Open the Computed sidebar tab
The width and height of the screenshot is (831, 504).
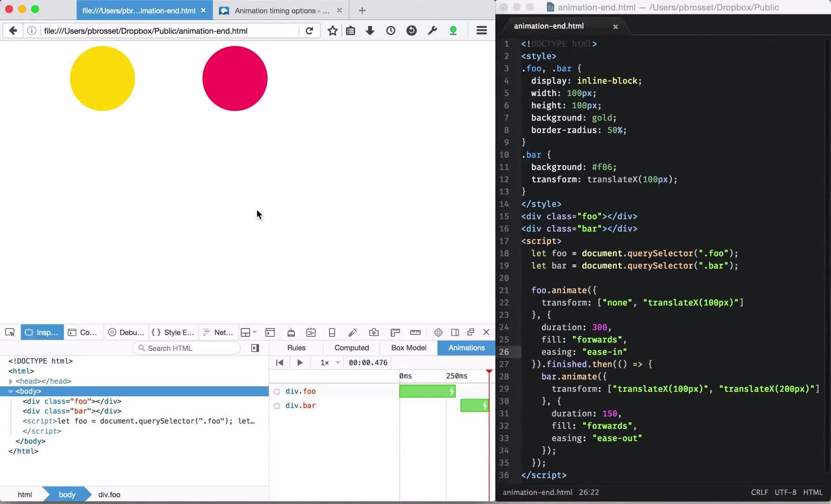pyautogui.click(x=352, y=348)
